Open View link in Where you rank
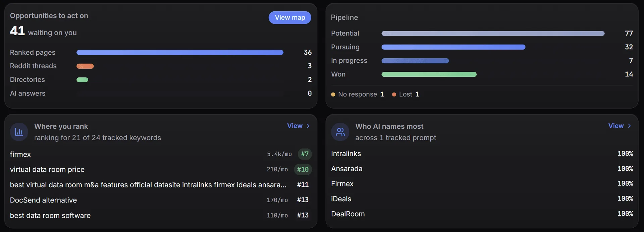 tap(295, 126)
